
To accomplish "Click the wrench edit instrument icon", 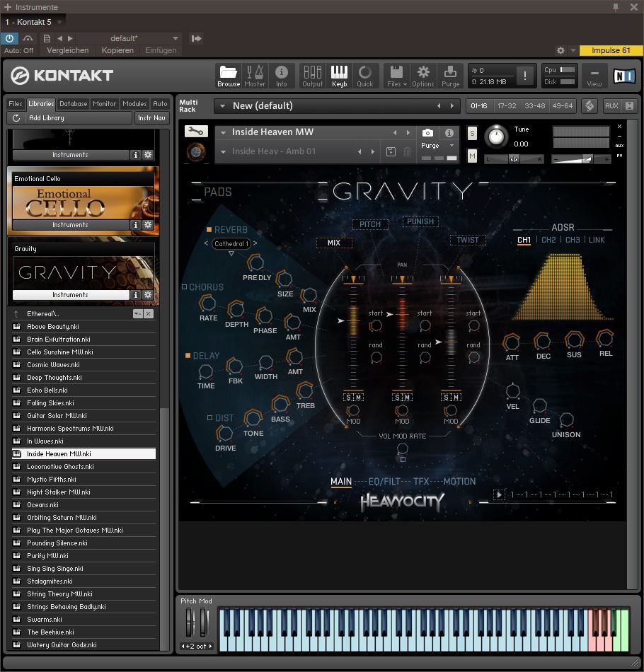I will pyautogui.click(x=196, y=131).
